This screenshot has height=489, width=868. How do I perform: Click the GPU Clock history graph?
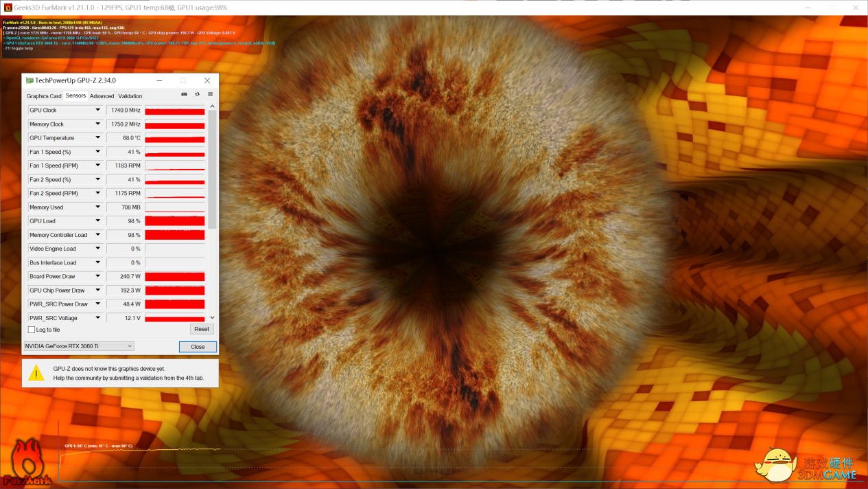[x=175, y=110]
